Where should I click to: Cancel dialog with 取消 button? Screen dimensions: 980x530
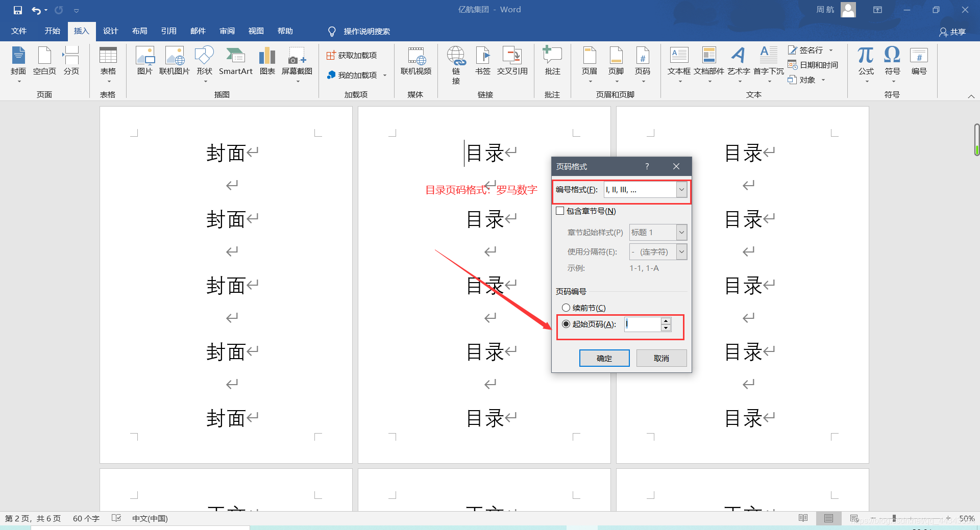point(661,358)
